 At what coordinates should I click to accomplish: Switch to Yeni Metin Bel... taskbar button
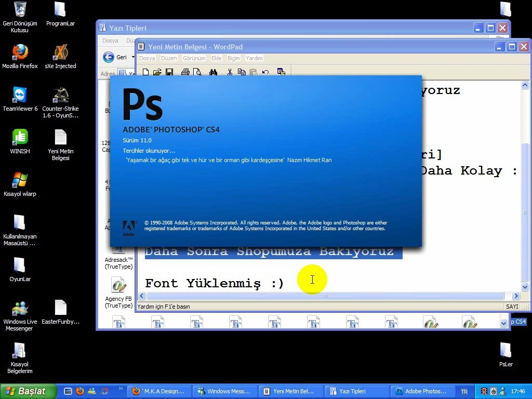pos(291,391)
